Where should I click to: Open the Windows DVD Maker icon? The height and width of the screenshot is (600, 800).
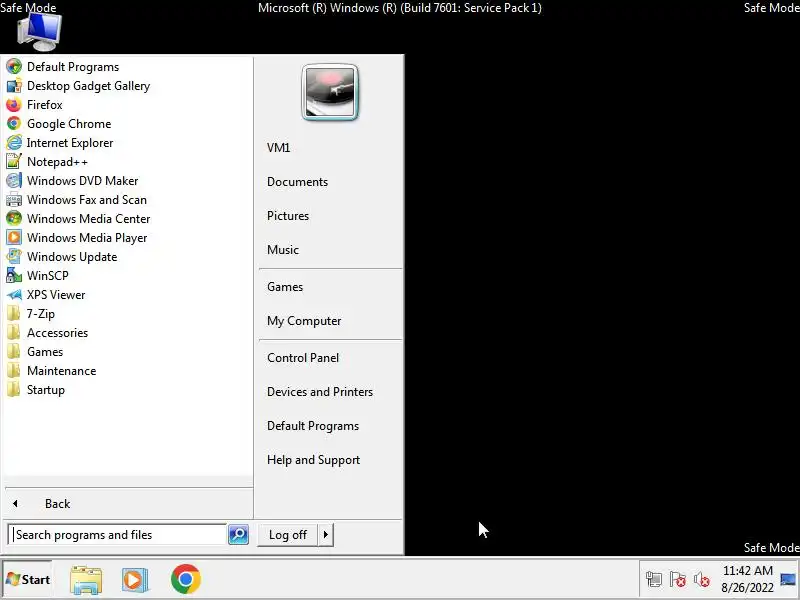coord(14,181)
